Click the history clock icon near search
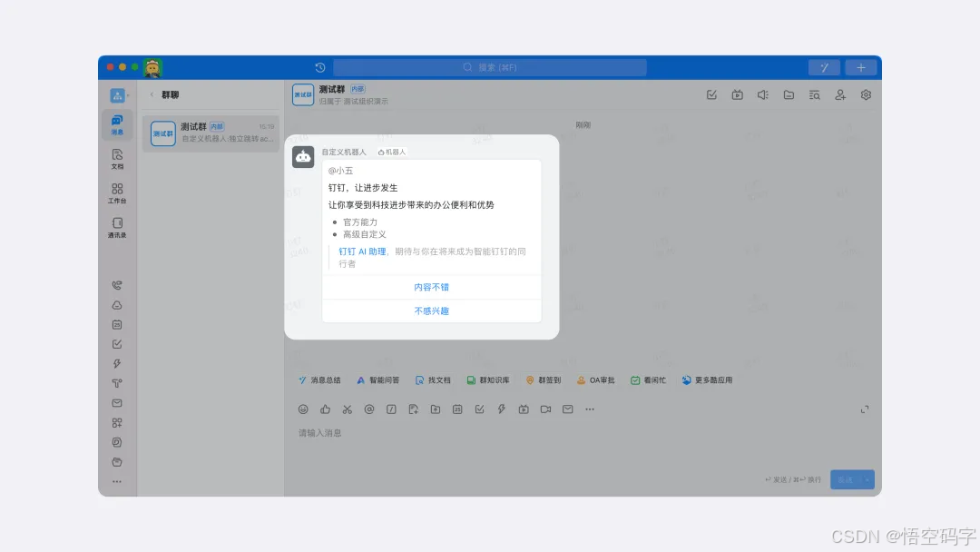Viewport: 980px width, 552px height. click(320, 67)
